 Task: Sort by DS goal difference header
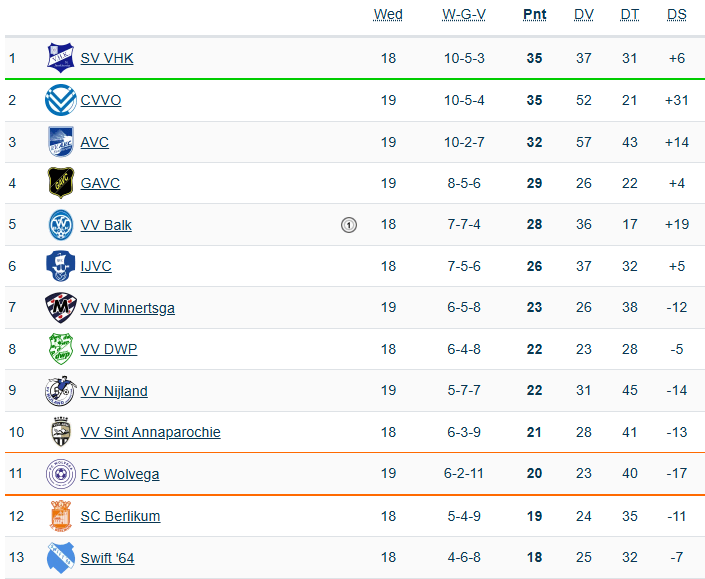[x=677, y=14]
